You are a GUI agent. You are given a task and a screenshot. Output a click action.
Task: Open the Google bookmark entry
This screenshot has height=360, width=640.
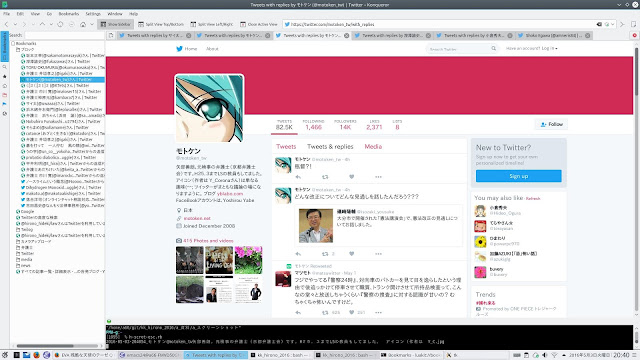25,211
